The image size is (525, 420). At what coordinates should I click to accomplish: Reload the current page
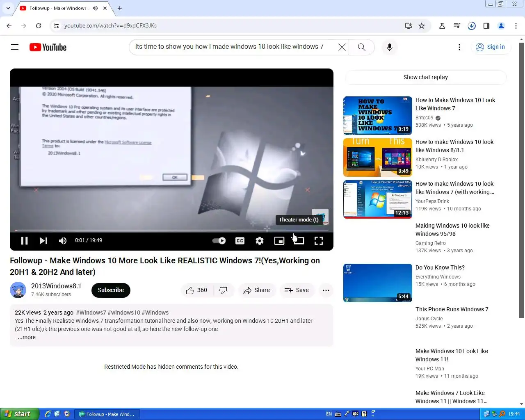click(x=39, y=25)
